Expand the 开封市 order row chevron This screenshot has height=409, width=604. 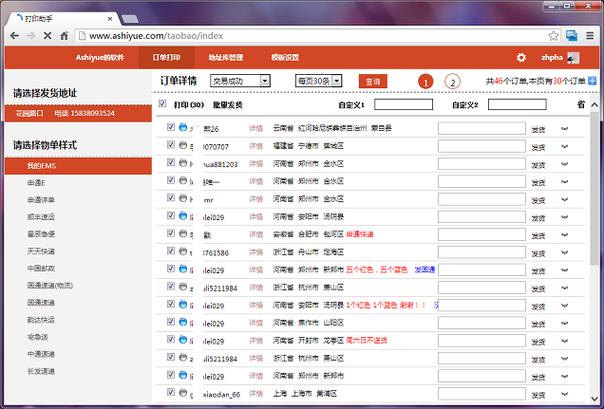(564, 341)
